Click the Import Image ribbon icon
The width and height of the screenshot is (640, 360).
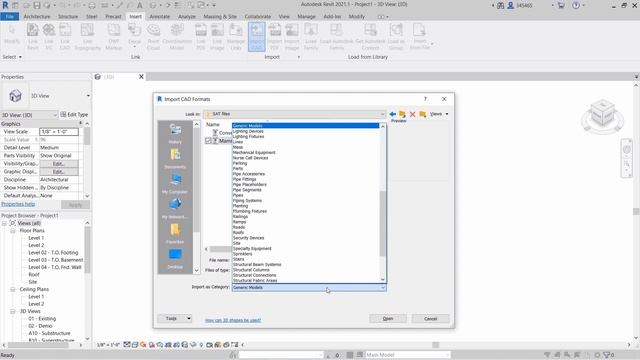pyautogui.click(x=292, y=37)
